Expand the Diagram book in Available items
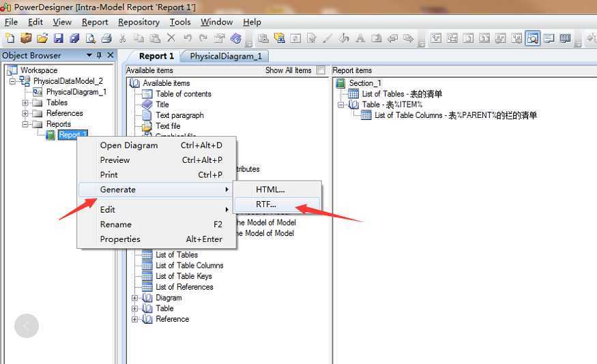The height and width of the screenshot is (364, 597). [134, 298]
